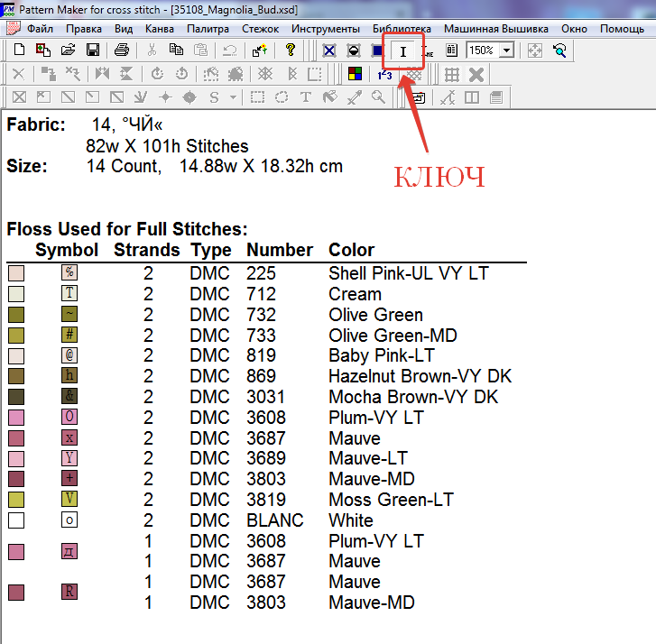Click the Olive Green 732 color swatch
The width and height of the screenshot is (656, 644).
tap(15, 315)
